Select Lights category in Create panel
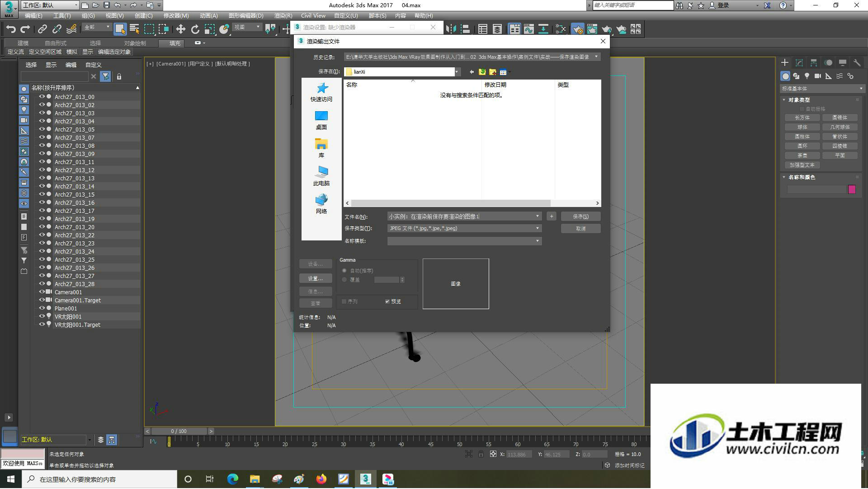 (x=807, y=76)
